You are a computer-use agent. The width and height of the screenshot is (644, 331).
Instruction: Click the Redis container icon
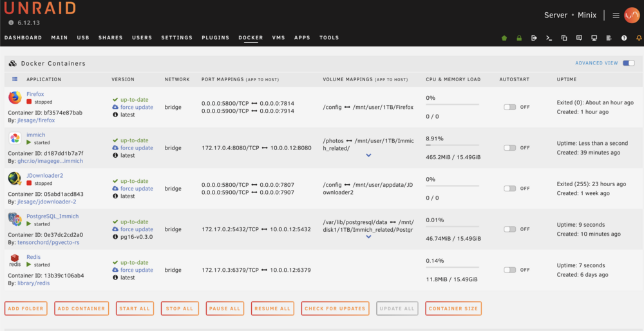(15, 260)
